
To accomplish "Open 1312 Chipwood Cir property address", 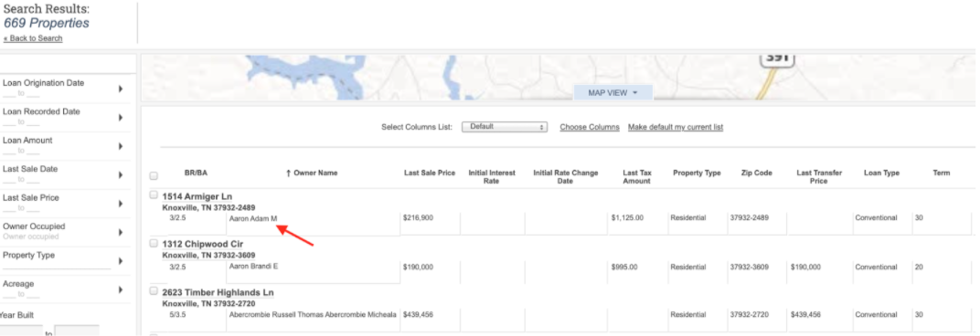I will point(203,244).
